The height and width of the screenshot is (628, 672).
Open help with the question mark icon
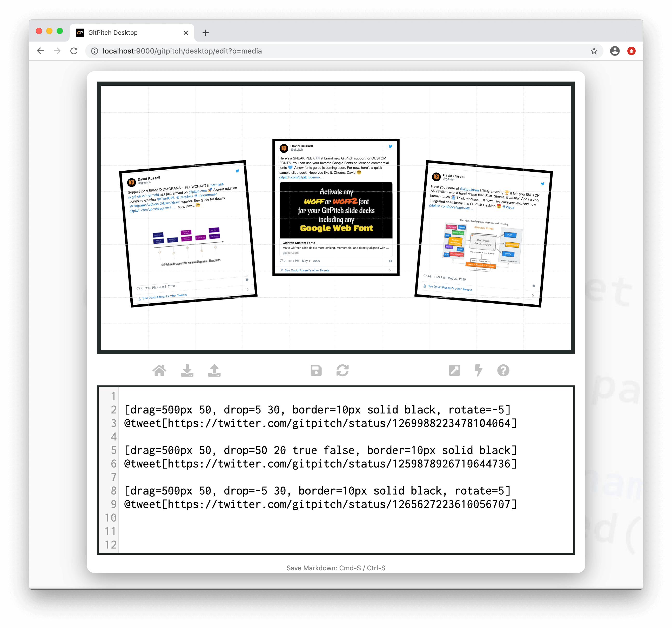click(x=503, y=370)
